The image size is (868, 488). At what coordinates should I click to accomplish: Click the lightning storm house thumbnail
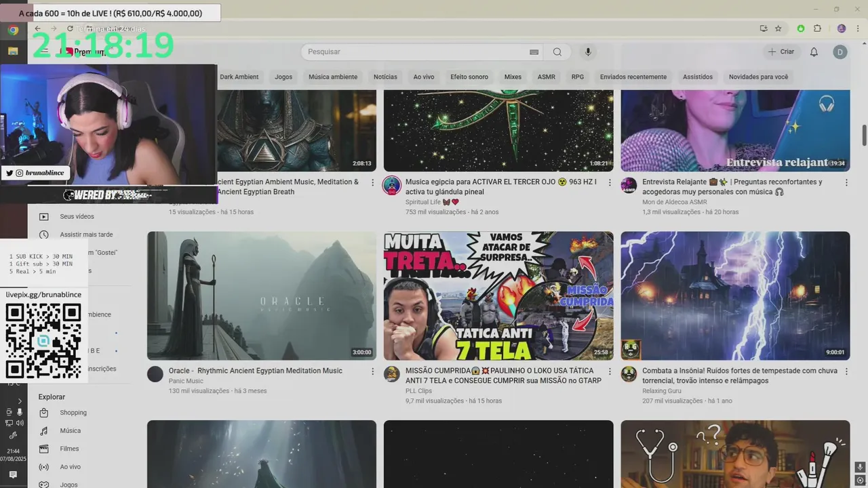(x=735, y=296)
